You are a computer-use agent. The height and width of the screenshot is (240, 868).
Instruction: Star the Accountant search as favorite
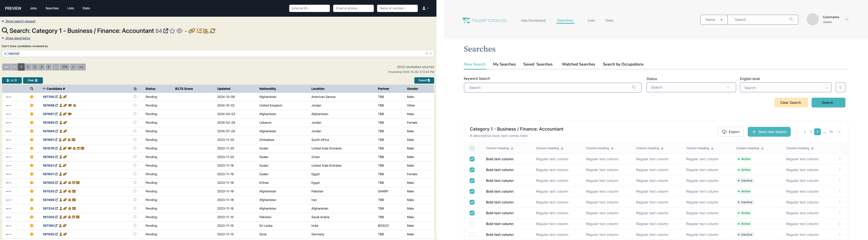click(x=172, y=31)
